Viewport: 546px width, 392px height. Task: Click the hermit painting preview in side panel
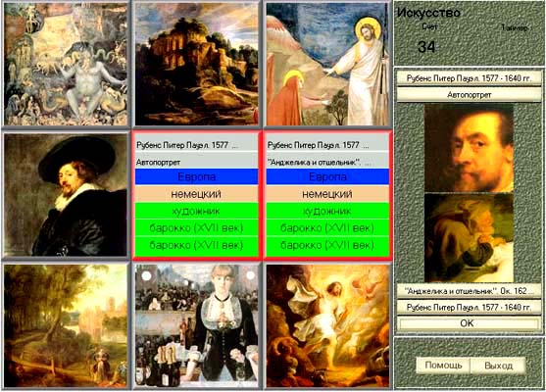(469, 238)
